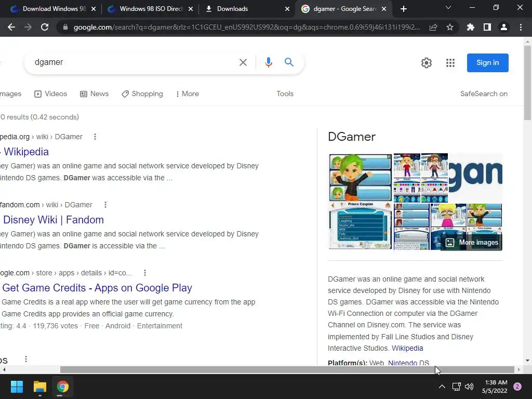Viewport: 532px width, 399px height.
Task: Open the Chrome profile menu
Action: pos(504,27)
